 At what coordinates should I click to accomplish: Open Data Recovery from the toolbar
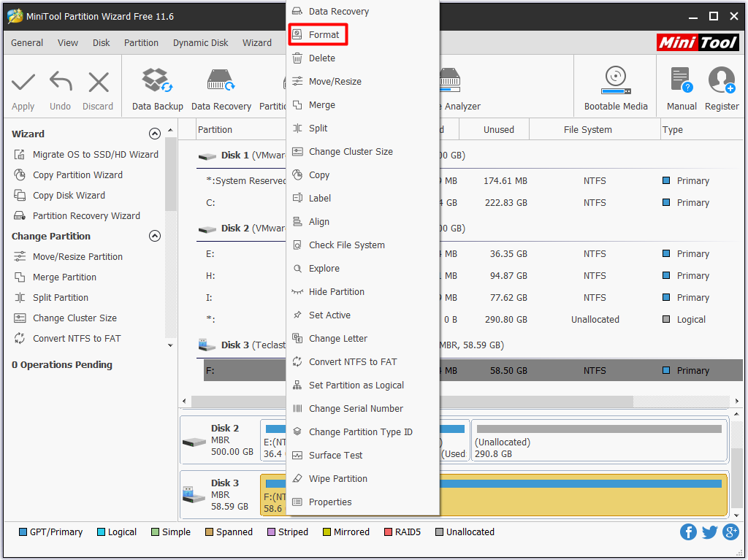221,82
